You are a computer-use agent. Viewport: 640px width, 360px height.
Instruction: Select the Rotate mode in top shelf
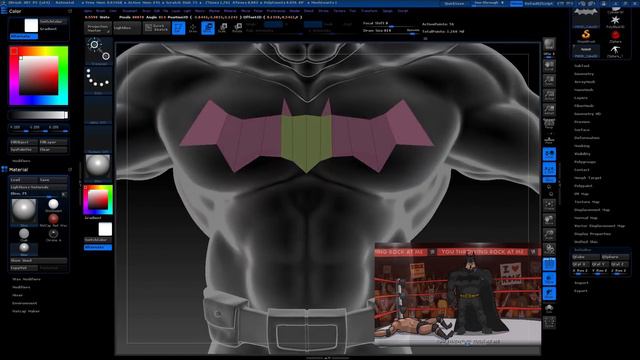237,28
